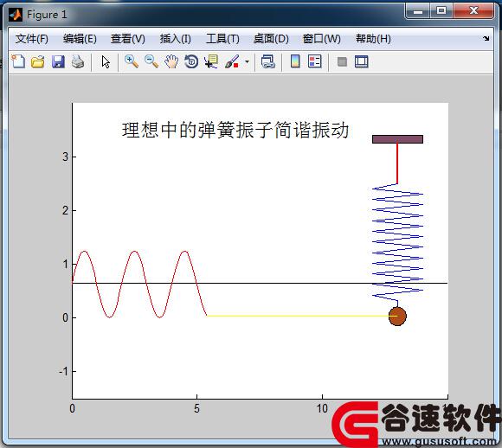Click the red rod above the spring
This screenshot has height=448, width=502.
tap(397, 163)
